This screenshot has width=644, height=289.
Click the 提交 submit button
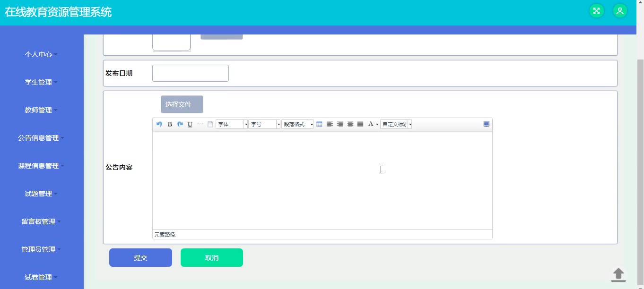point(140,258)
